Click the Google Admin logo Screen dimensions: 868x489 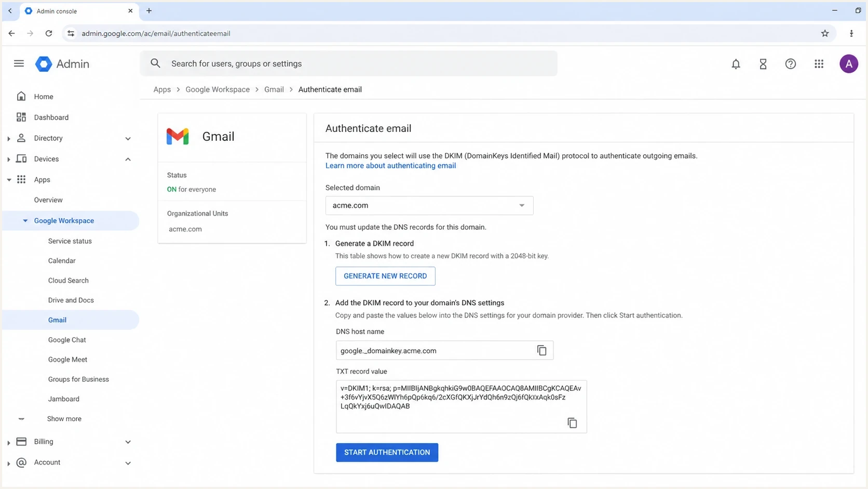[62, 64]
